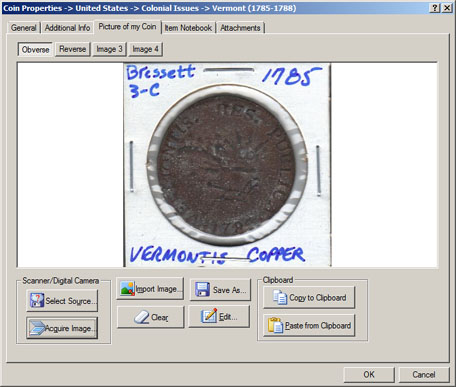Click the Select Source... button label
The image size is (456, 387).
(71, 301)
